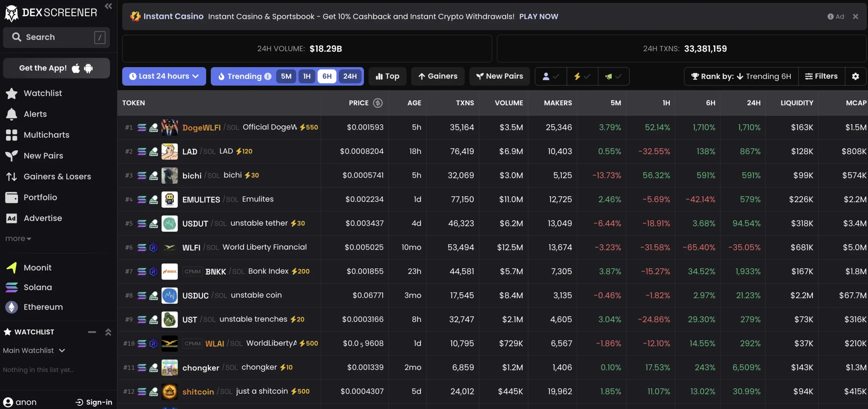
Task: Click the Sign-in link
Action: [94, 402]
